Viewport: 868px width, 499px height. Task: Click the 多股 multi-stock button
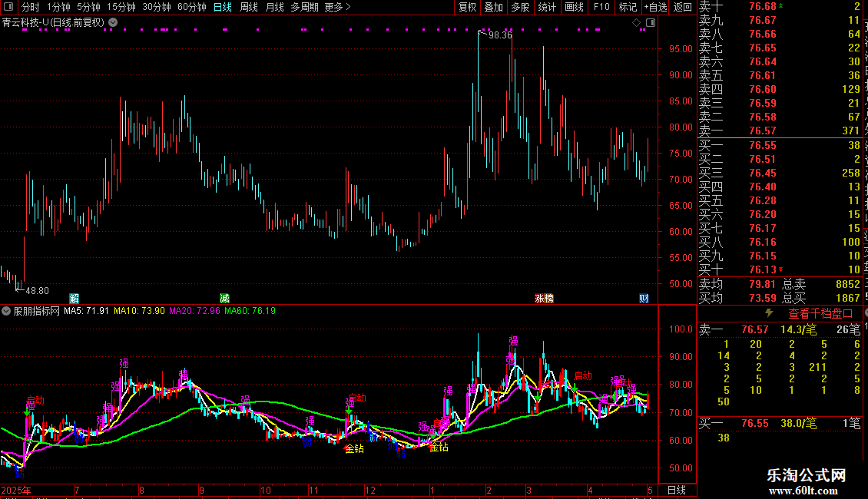pyautogui.click(x=520, y=7)
